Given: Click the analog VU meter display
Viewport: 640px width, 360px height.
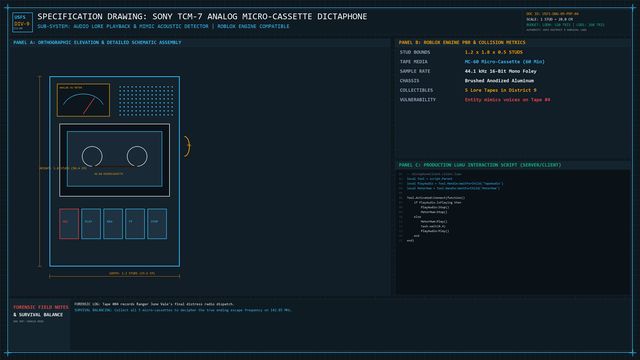Looking at the screenshot, I should [83, 100].
